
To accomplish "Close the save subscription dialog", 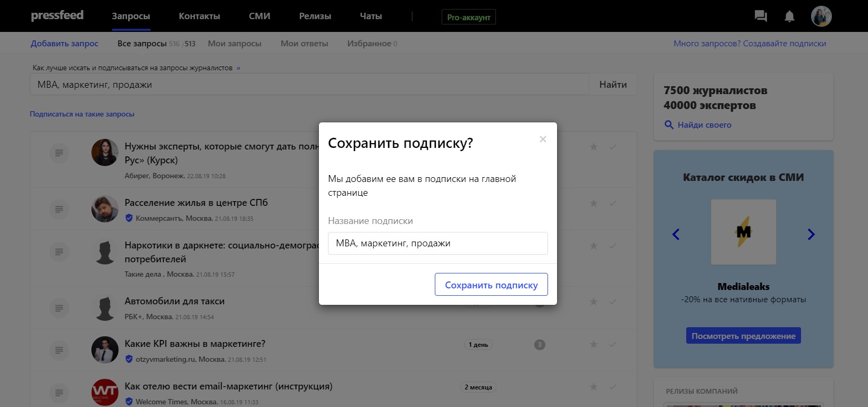I will pos(543,139).
